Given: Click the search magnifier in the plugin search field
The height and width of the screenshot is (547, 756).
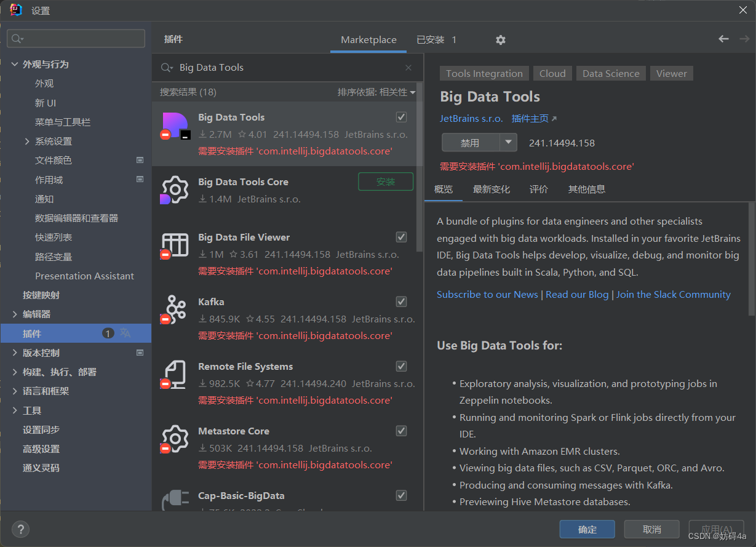Looking at the screenshot, I should [167, 68].
